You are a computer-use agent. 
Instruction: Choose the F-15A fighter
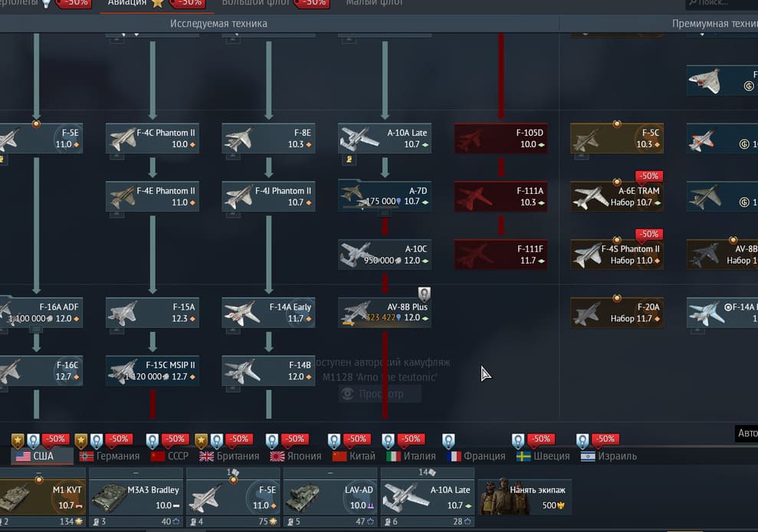pyautogui.click(x=152, y=312)
